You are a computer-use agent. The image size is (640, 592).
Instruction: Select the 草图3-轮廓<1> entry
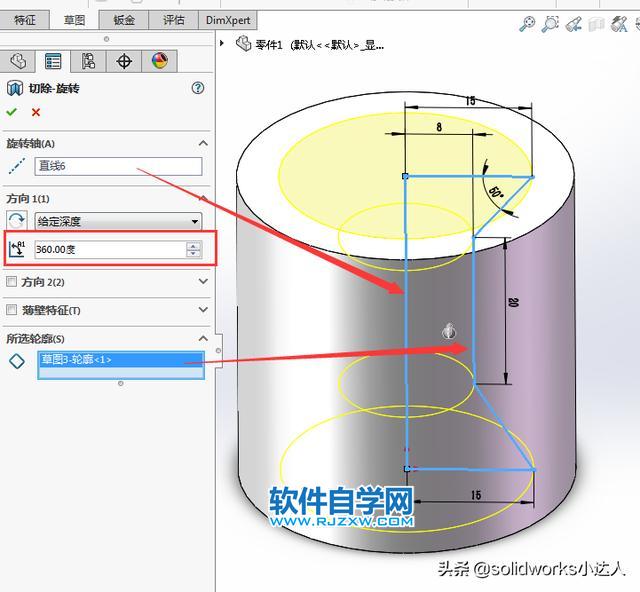click(x=121, y=359)
